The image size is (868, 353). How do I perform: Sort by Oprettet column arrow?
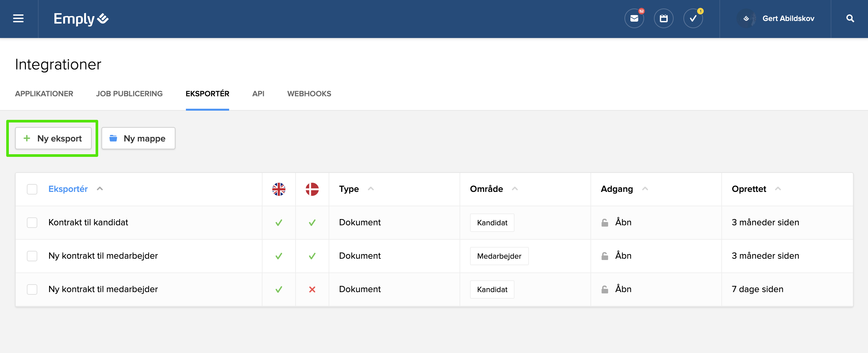click(778, 189)
